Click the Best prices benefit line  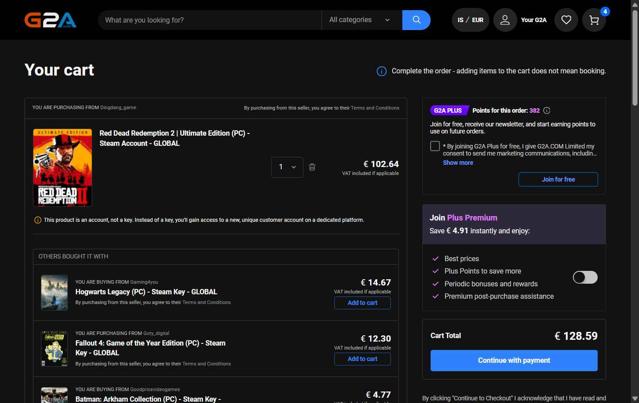[462, 259]
